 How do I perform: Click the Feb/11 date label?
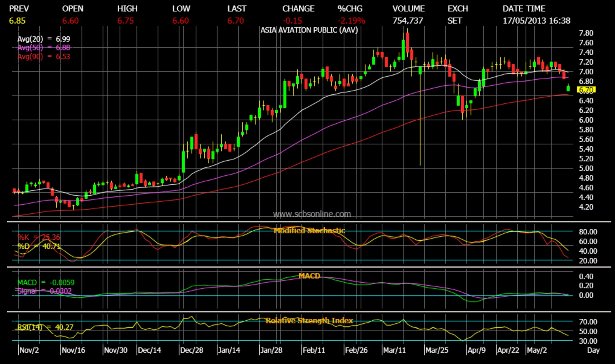click(314, 350)
